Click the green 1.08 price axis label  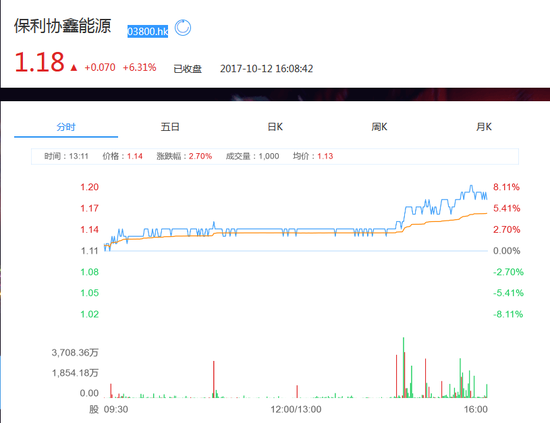[x=89, y=272]
